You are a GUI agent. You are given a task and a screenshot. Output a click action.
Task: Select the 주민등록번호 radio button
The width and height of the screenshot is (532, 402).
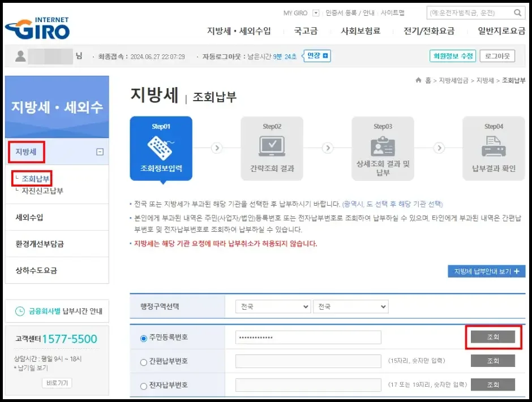click(x=144, y=338)
